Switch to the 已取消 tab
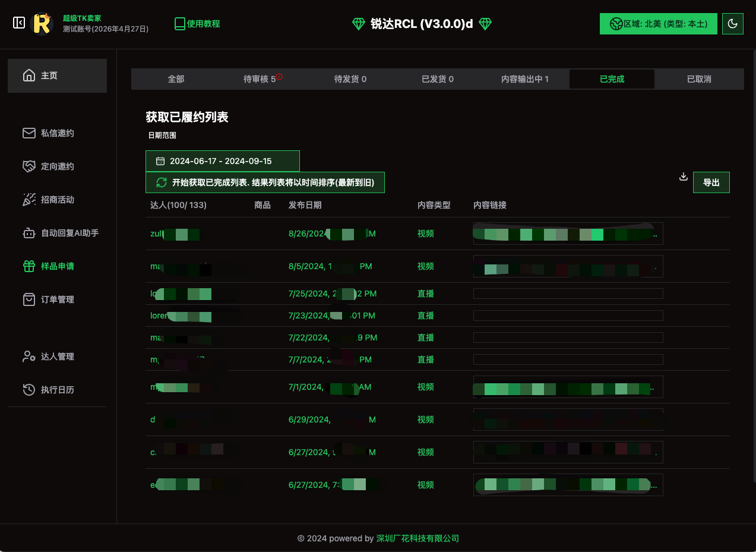Viewport: 756px width, 552px height. (699, 79)
